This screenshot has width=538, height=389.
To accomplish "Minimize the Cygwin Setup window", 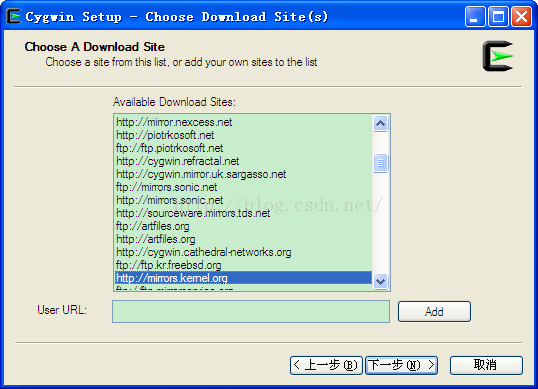I will pyautogui.click(x=475, y=16).
